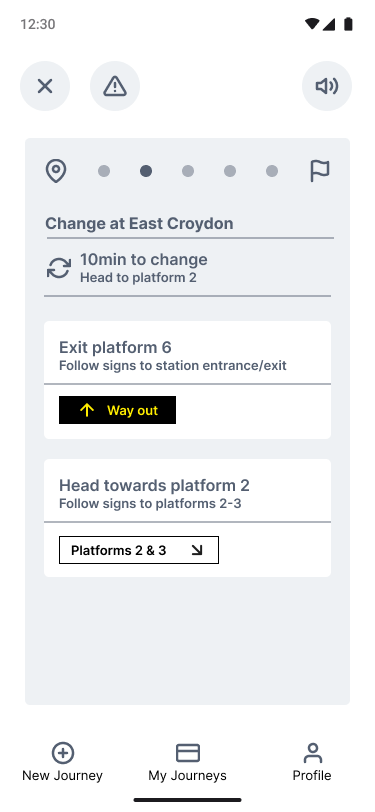Tap the warning triangle alert icon
Viewport: 375px width, 812px height.
coord(115,86)
